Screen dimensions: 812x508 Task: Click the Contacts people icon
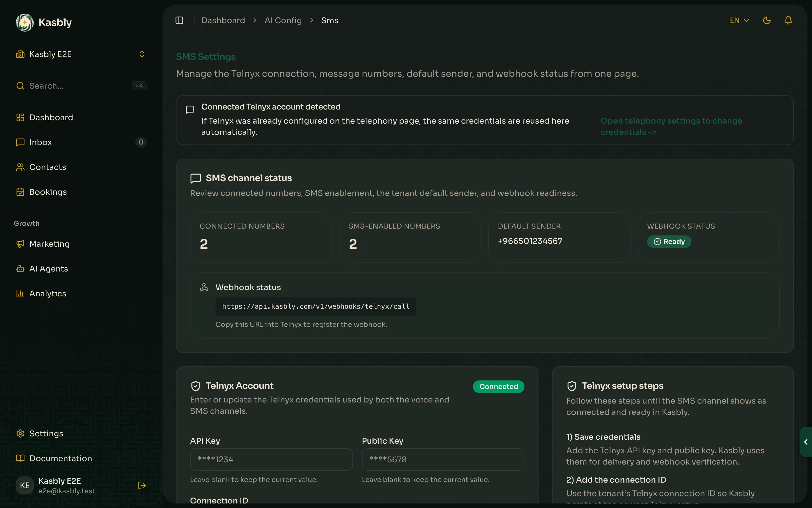[20, 167]
